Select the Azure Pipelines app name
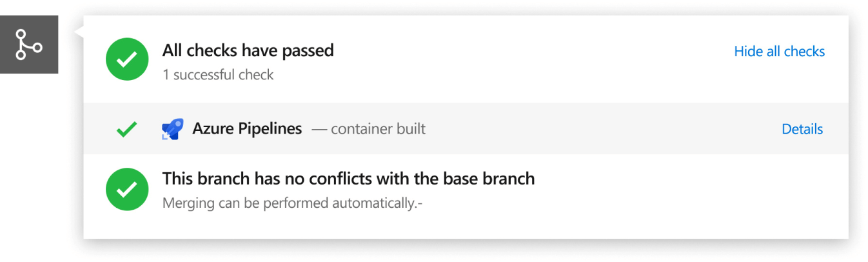 247,129
